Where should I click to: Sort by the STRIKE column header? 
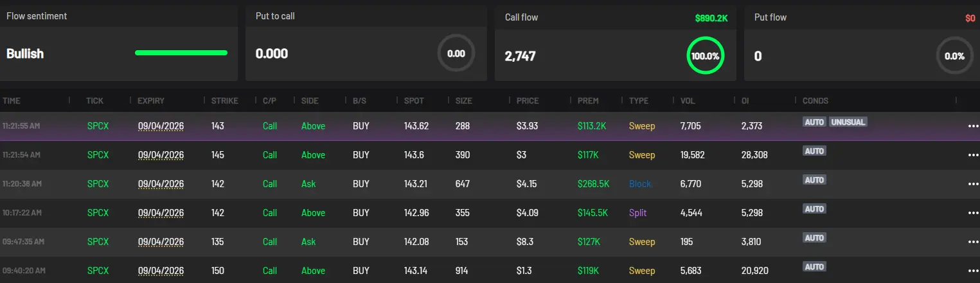224,101
